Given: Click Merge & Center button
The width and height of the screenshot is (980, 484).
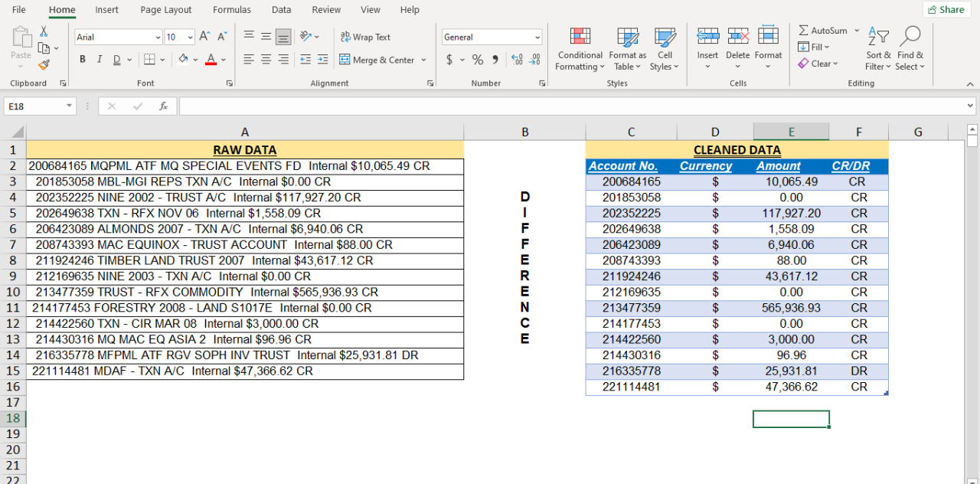Looking at the screenshot, I should coord(377,60).
